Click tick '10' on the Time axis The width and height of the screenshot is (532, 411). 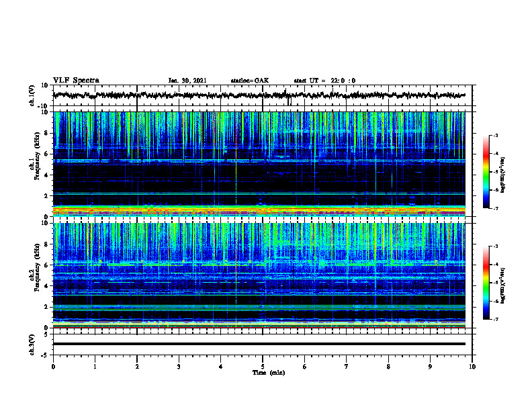(472, 367)
